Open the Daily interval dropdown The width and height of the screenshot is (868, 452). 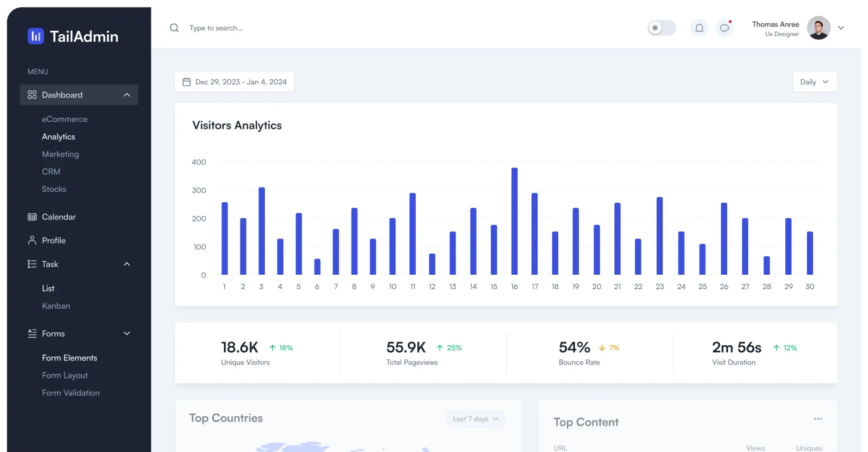click(815, 82)
